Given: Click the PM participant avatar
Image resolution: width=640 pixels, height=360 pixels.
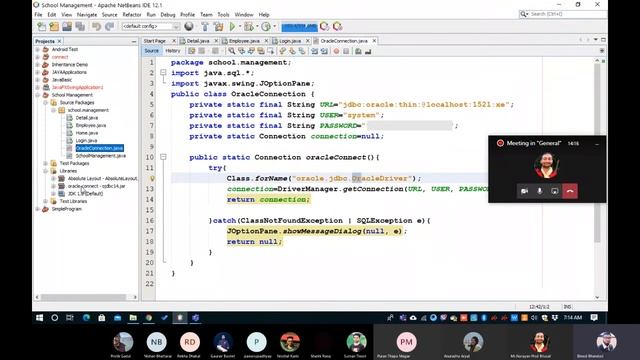Looking at the screenshot, I should (406, 342).
